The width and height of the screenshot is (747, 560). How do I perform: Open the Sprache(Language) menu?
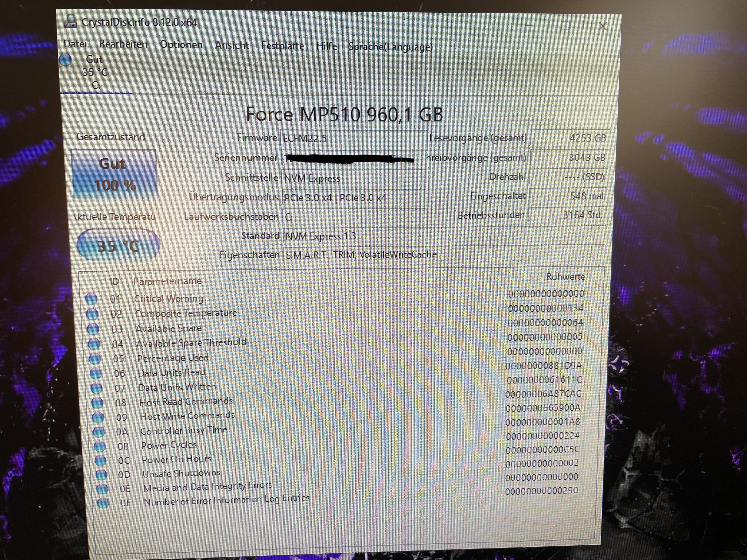click(390, 47)
